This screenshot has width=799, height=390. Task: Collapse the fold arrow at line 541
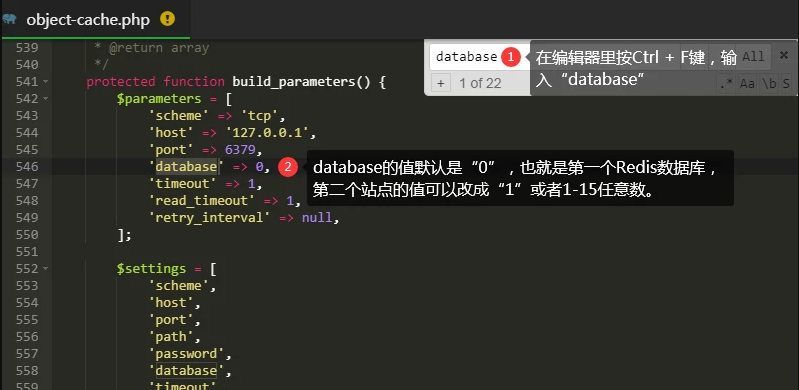tap(46, 82)
